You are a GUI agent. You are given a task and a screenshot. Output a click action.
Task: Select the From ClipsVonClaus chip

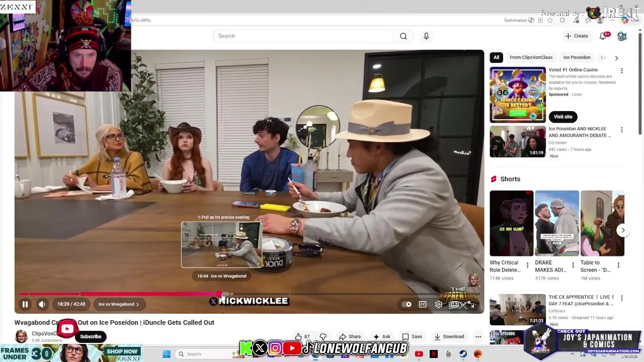(x=531, y=57)
